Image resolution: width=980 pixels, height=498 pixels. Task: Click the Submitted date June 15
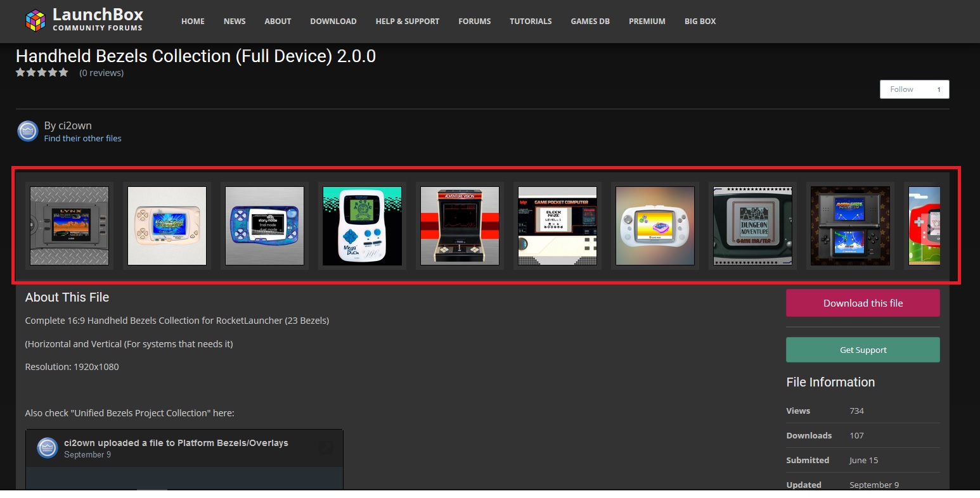(x=863, y=460)
